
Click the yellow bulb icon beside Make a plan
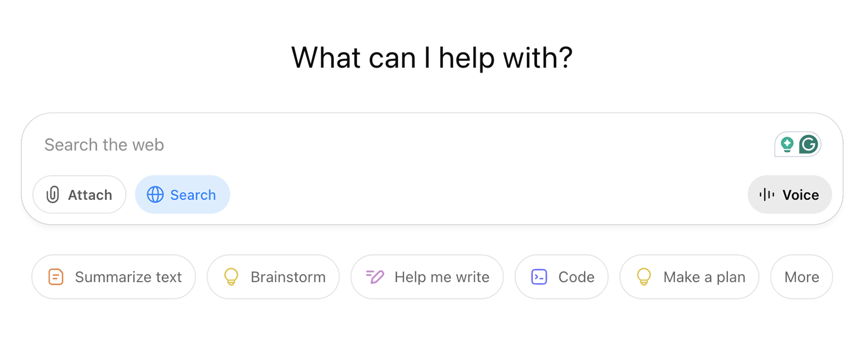[x=644, y=277]
